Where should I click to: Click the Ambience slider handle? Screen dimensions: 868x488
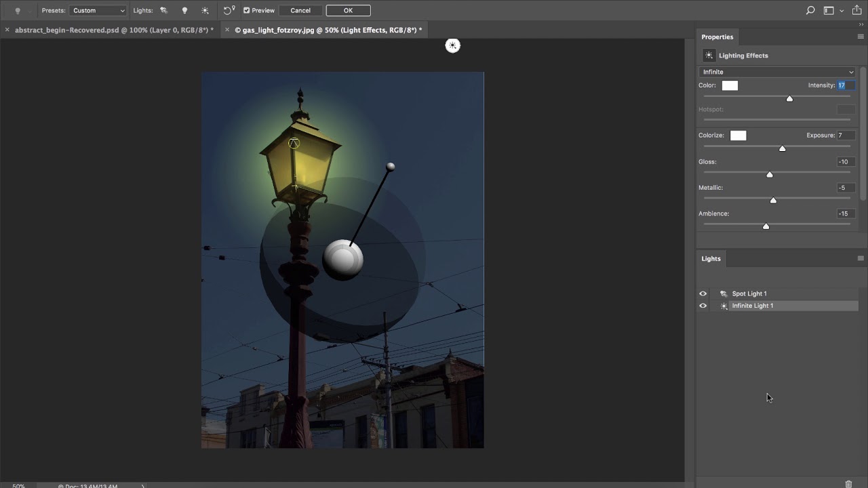coord(766,226)
